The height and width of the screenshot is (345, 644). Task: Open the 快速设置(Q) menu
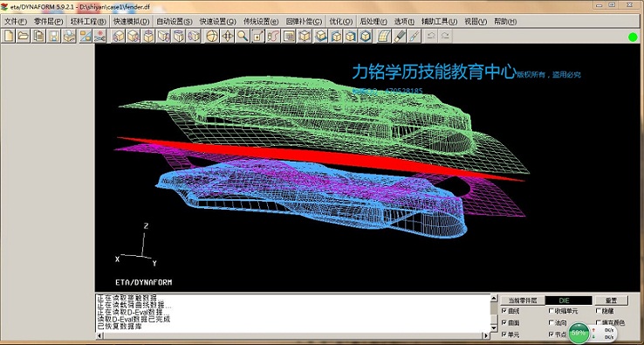pyautogui.click(x=217, y=21)
